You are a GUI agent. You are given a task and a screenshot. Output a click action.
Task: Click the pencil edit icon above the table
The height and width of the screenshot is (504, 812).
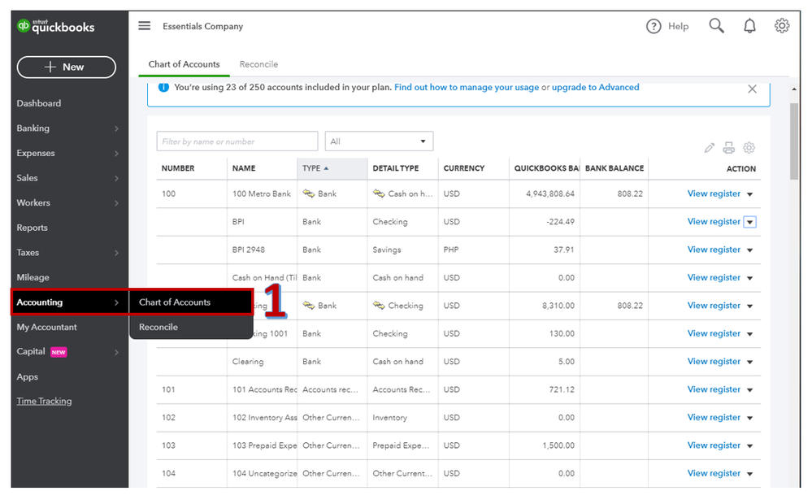point(710,148)
